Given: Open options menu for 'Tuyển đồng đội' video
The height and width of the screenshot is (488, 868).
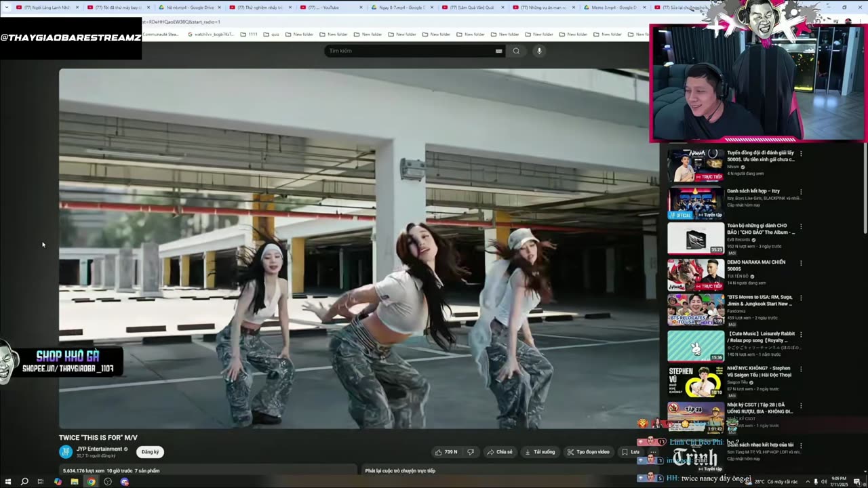Looking at the screenshot, I should (801, 153).
